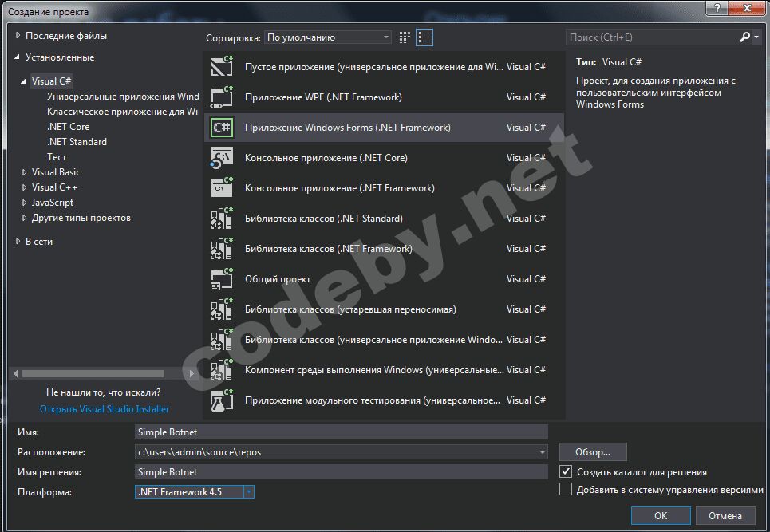
Task: Click the tree horizontal scrollbar thumb
Action: pyautogui.click(x=93, y=373)
